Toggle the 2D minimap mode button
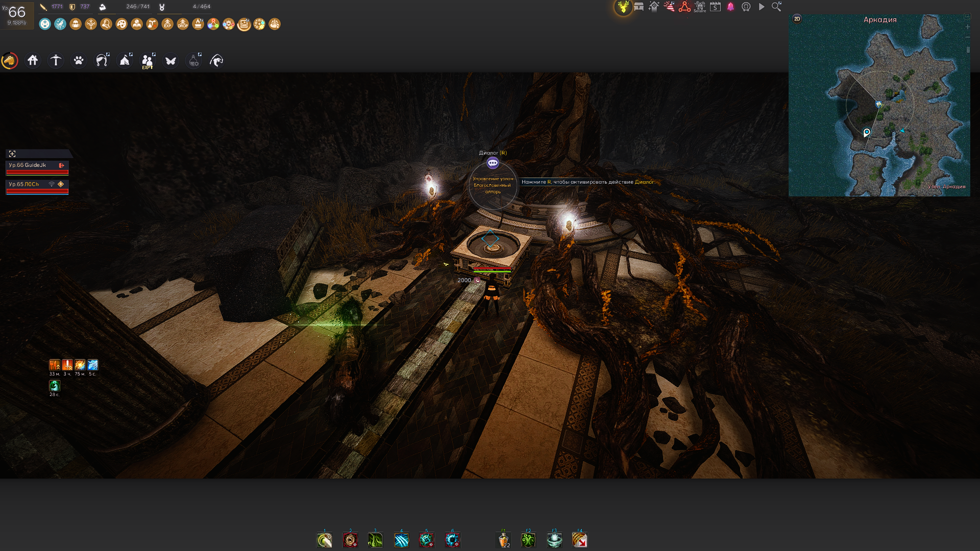980x551 pixels. pyautogui.click(x=797, y=19)
